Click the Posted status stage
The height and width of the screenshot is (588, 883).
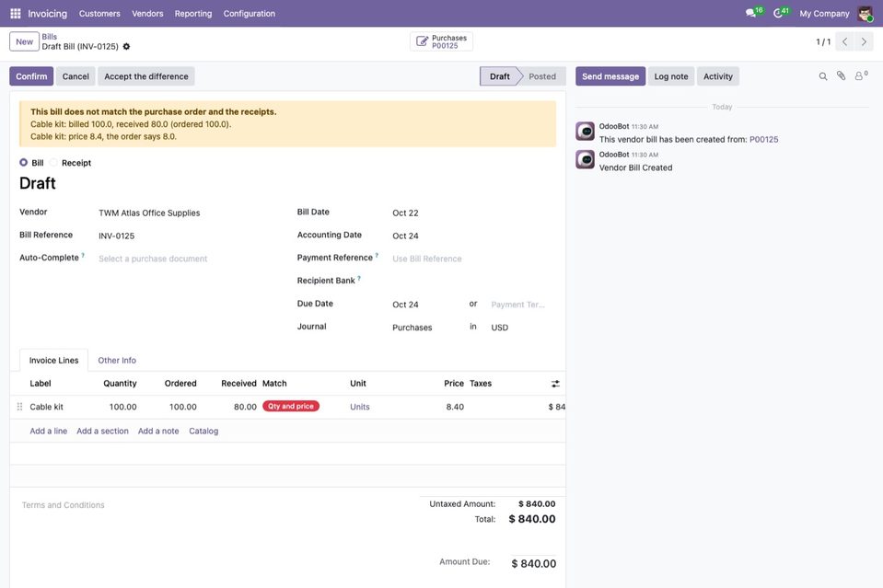point(542,76)
